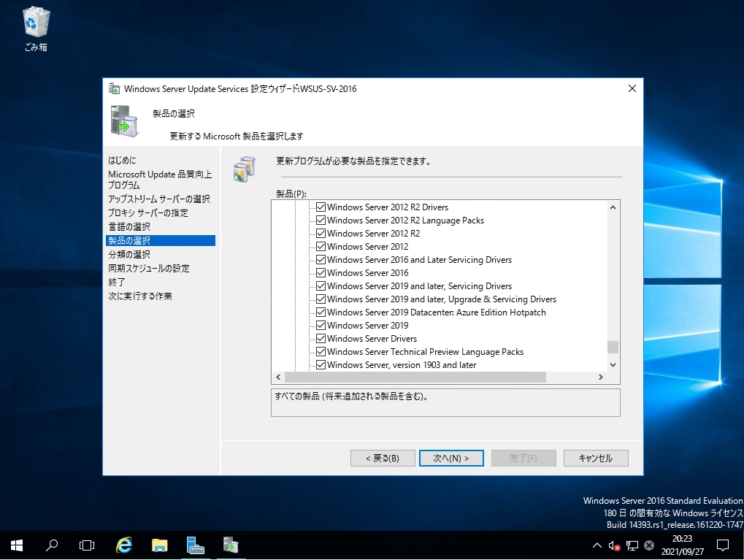Uncheck Windows Server 2019 Datacenter: Azure Edition Hotpatch
Image resolution: width=744 pixels, height=560 pixels.
(321, 312)
